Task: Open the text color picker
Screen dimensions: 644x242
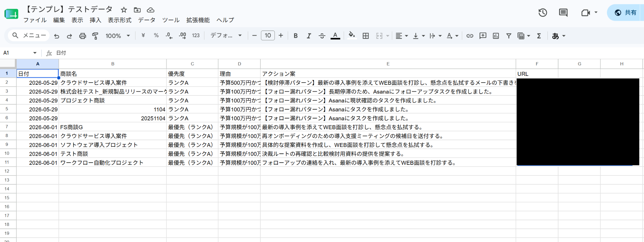Action: point(335,36)
